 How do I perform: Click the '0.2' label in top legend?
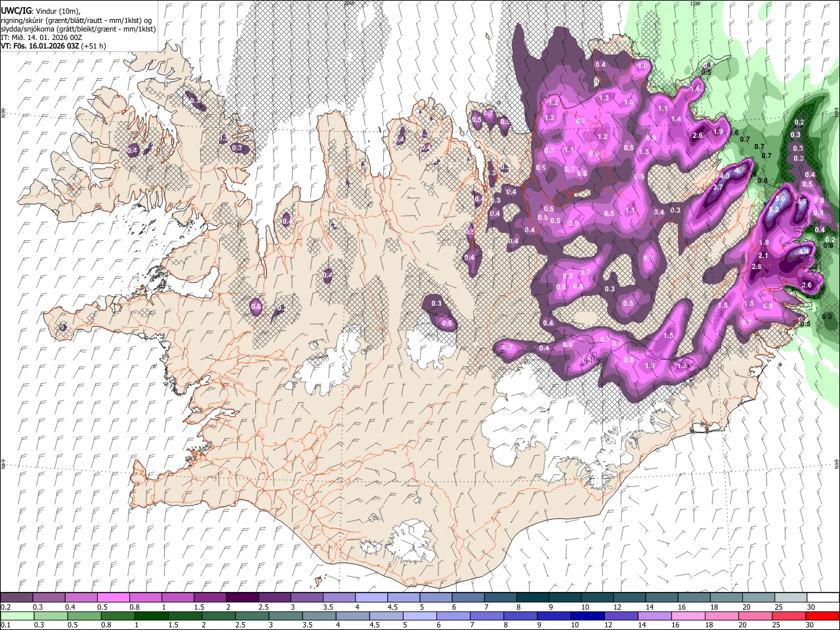click(6, 607)
